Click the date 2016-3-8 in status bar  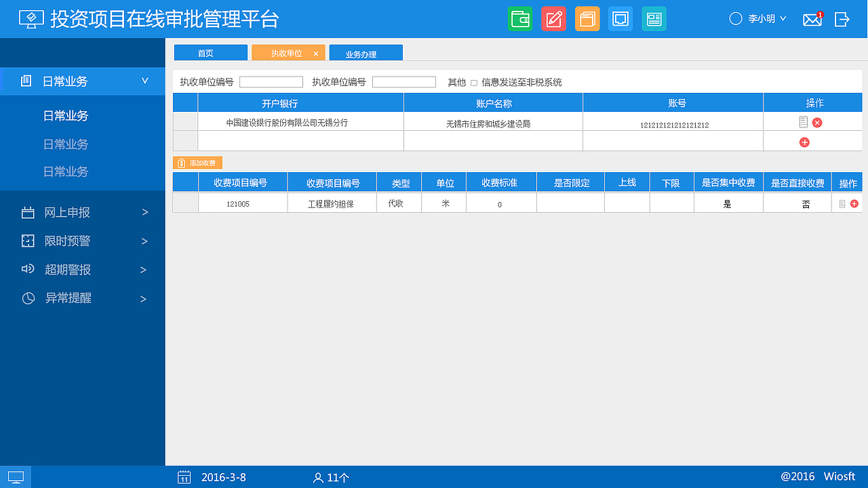coord(224,477)
